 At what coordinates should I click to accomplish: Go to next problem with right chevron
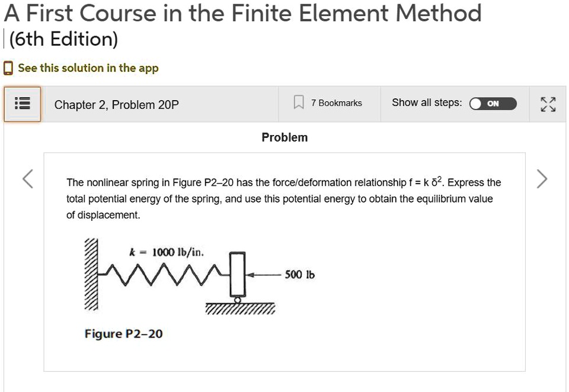pos(542,179)
